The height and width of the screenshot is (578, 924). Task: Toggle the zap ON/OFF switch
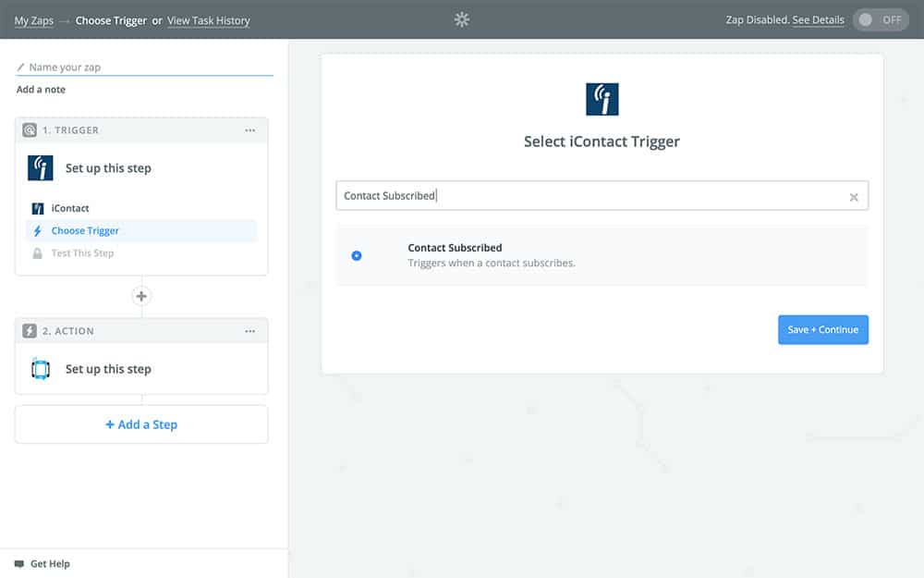881,20
